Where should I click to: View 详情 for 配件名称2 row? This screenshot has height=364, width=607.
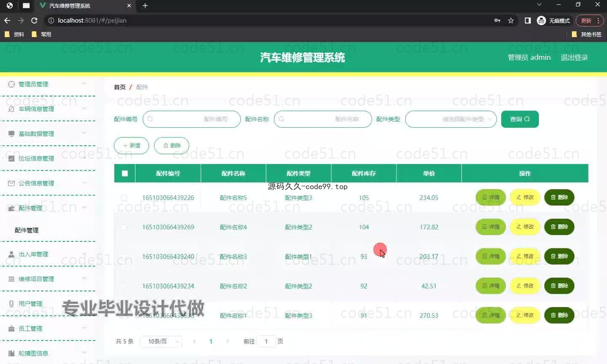(x=491, y=286)
